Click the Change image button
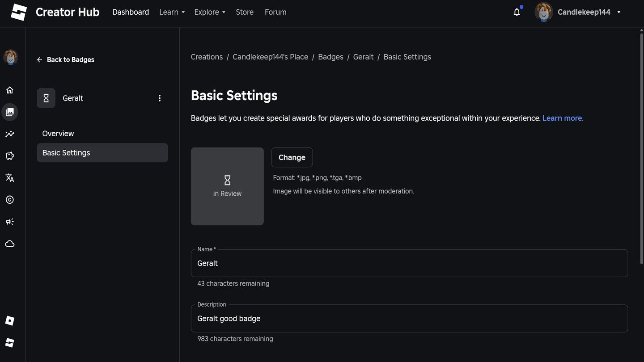The image size is (644, 362). (292, 157)
